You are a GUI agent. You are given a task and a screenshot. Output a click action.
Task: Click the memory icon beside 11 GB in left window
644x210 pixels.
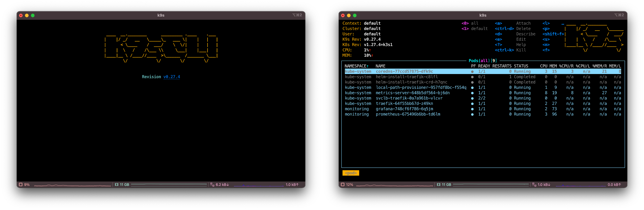pos(117,185)
